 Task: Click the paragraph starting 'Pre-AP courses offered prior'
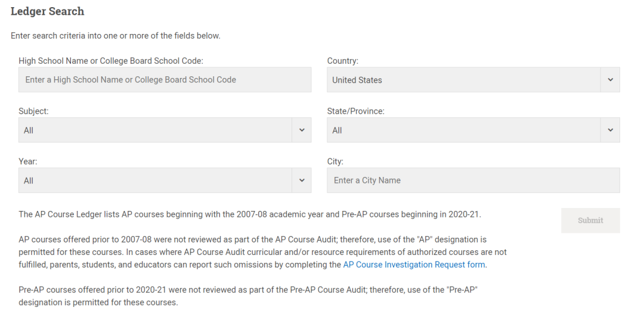(248, 296)
